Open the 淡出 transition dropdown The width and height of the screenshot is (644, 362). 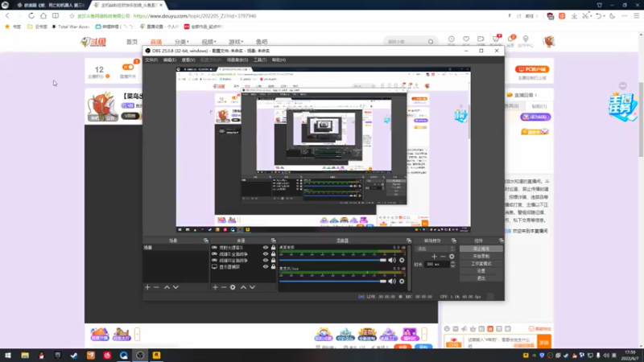click(436, 249)
